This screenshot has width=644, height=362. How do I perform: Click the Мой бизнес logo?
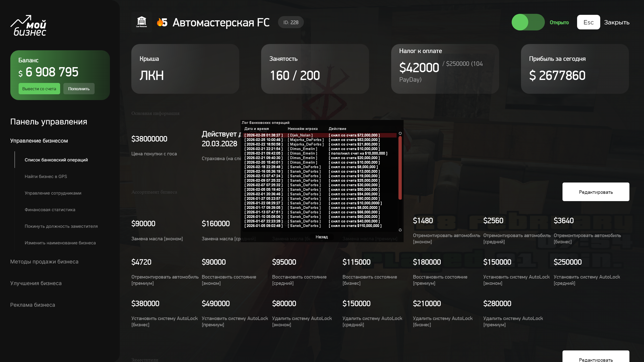tap(29, 26)
